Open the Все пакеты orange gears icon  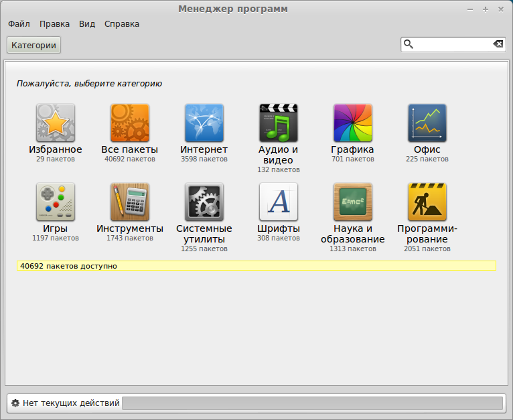coord(130,123)
